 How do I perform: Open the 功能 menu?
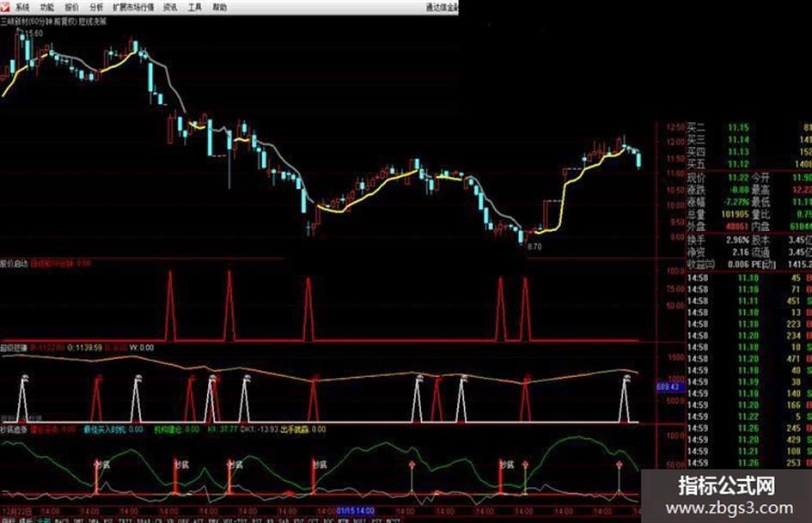pos(46,7)
